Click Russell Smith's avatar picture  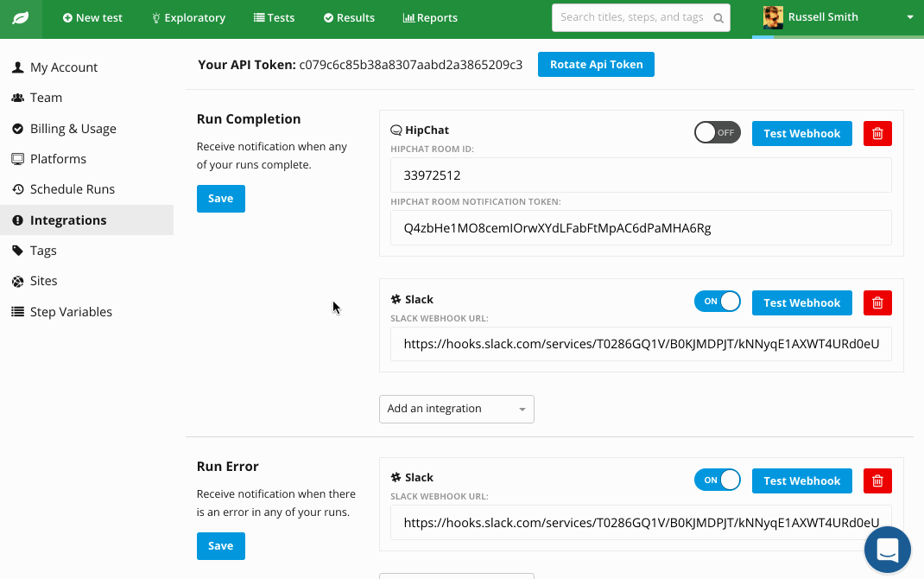point(773,17)
